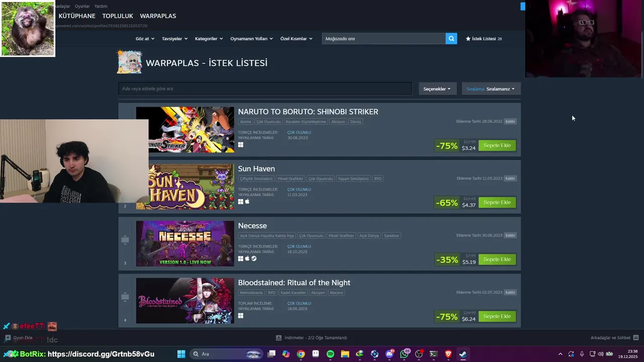The width and height of the screenshot is (644, 362).
Task: Open the Oyunlar menu
Action: [x=82, y=6]
